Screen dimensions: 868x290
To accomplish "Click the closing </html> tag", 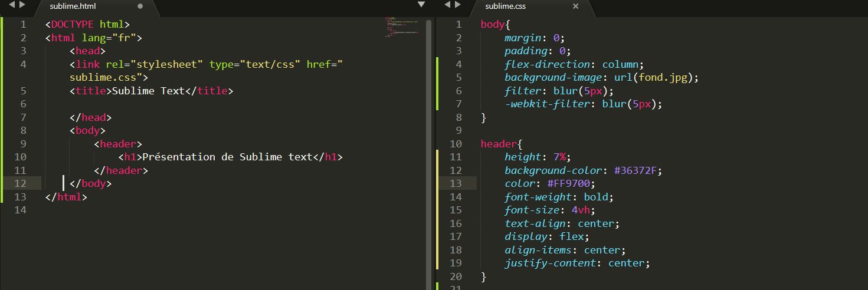I will (66, 197).
